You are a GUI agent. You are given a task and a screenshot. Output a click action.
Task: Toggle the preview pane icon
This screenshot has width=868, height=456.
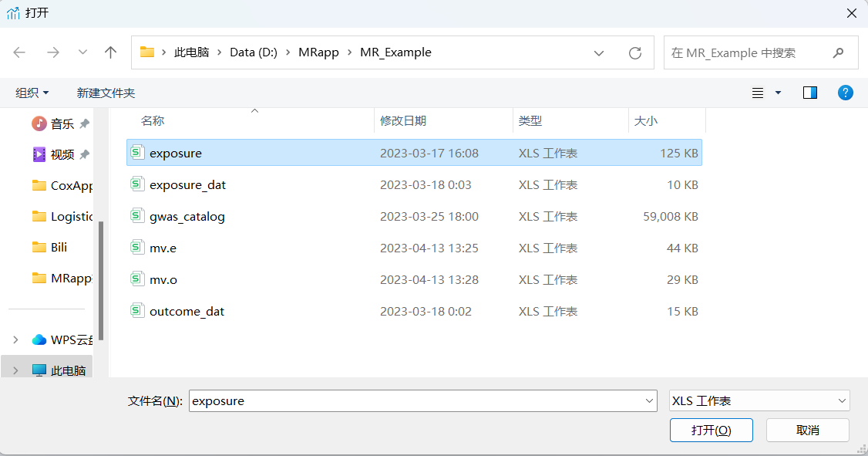[x=809, y=93]
